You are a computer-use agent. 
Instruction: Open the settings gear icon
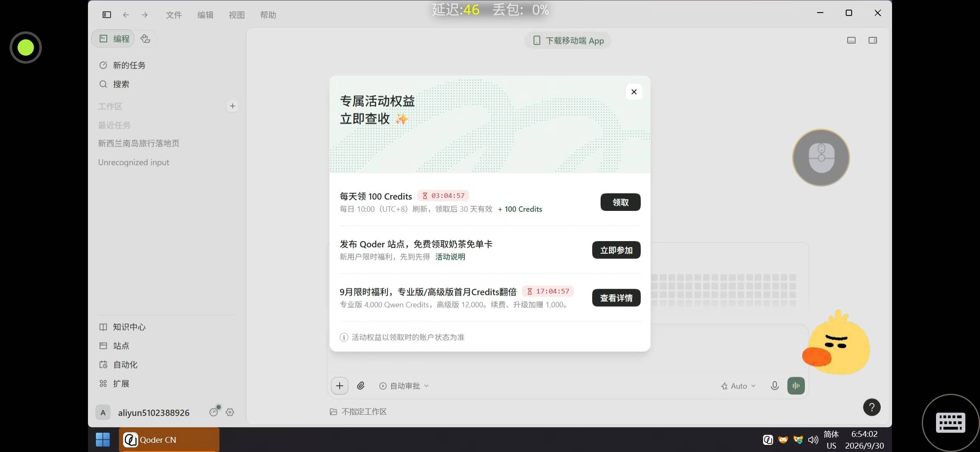(230, 412)
